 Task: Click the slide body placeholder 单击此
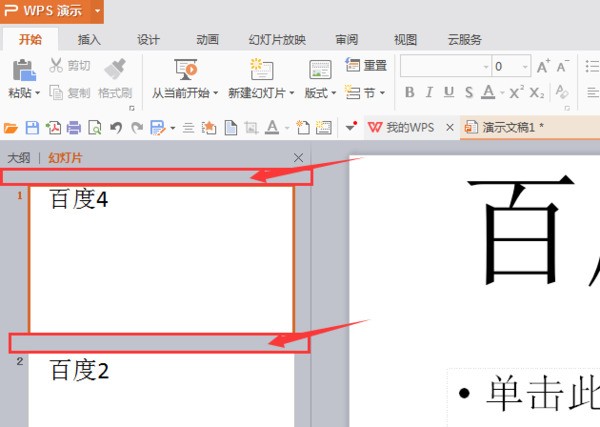pos(524,398)
